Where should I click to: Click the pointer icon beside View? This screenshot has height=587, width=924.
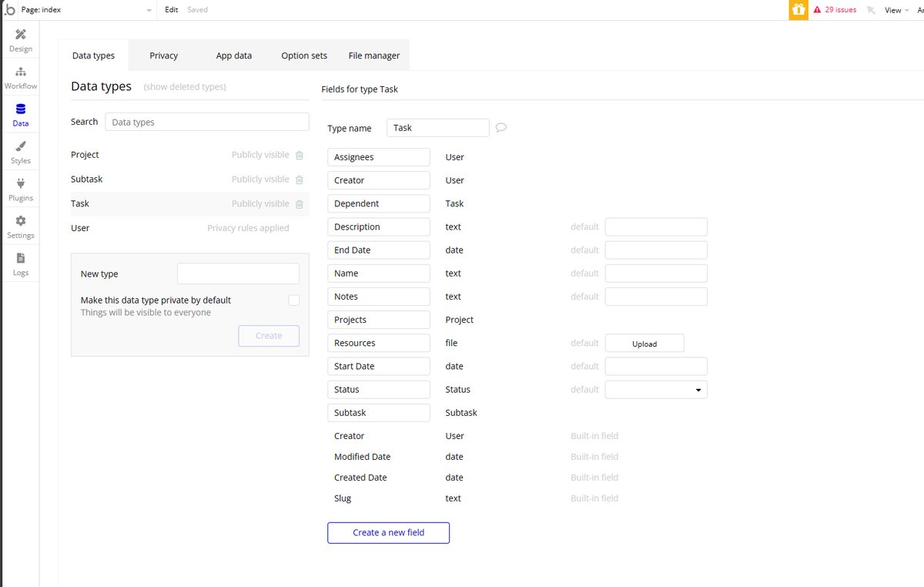coord(871,10)
